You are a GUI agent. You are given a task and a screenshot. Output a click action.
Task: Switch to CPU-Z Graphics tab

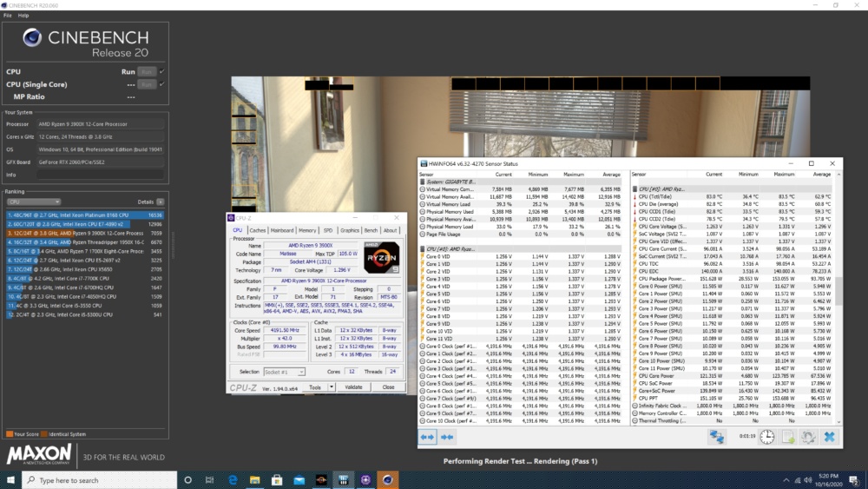(349, 230)
